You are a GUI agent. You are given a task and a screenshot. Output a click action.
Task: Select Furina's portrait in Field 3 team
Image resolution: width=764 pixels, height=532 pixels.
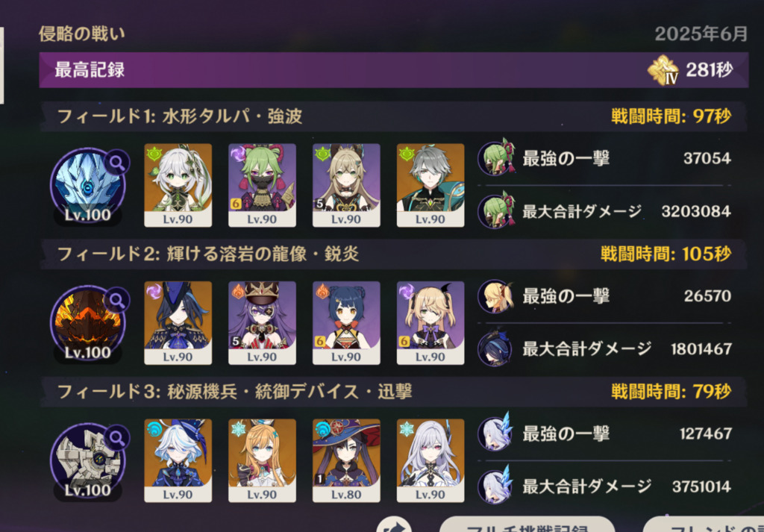coord(178,461)
